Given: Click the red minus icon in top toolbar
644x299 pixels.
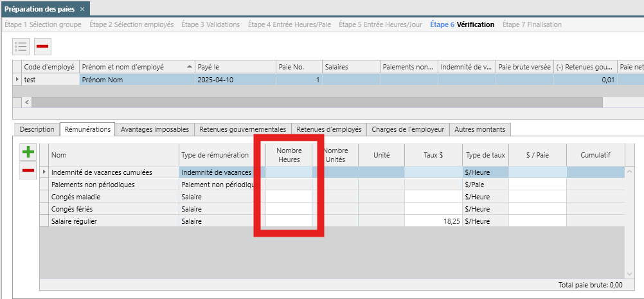Looking at the screenshot, I should tap(42, 46).
